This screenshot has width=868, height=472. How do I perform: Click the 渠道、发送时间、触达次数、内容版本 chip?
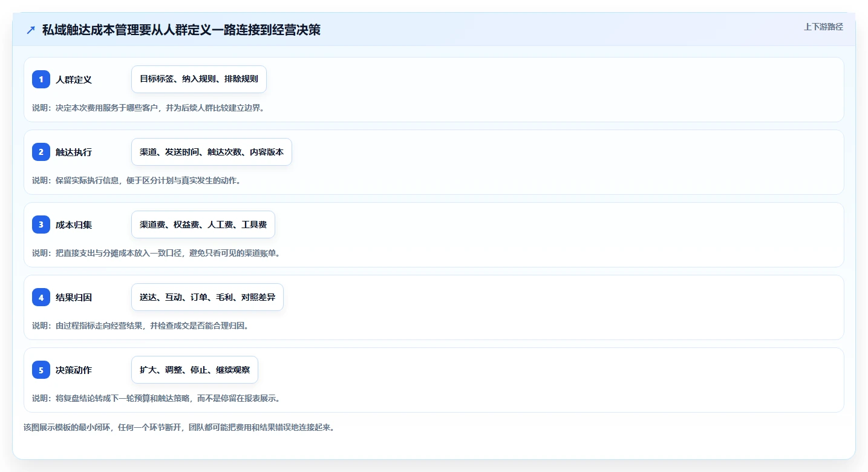click(212, 152)
